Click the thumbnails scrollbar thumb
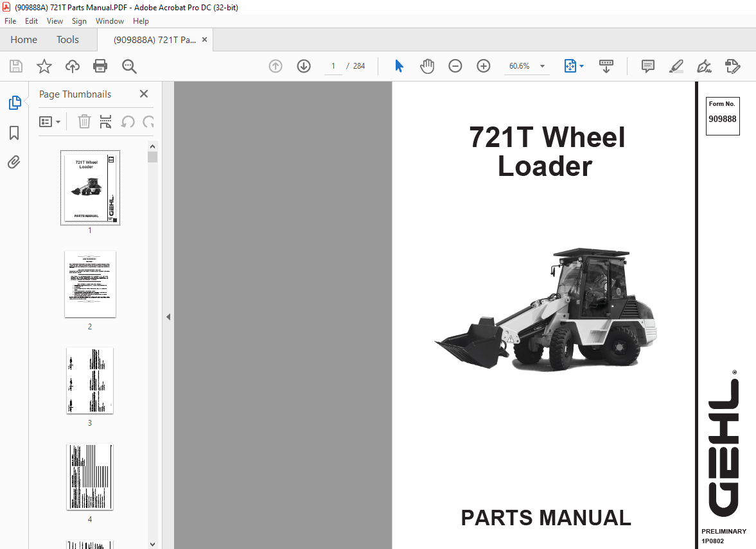Screen dimensions: 756x549 pyautogui.click(x=152, y=157)
